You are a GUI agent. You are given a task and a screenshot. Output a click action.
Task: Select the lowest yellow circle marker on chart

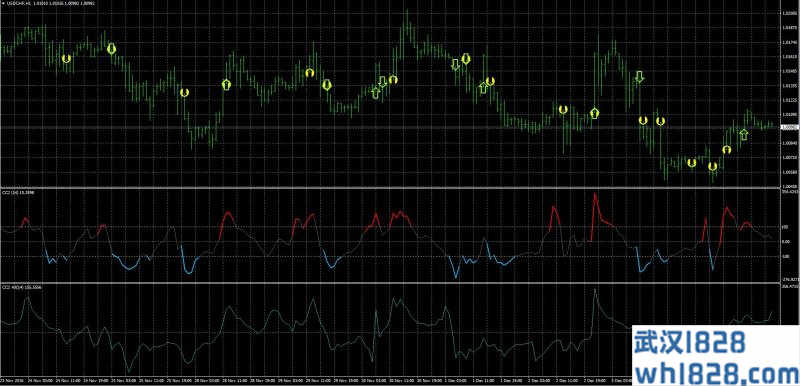(x=713, y=166)
